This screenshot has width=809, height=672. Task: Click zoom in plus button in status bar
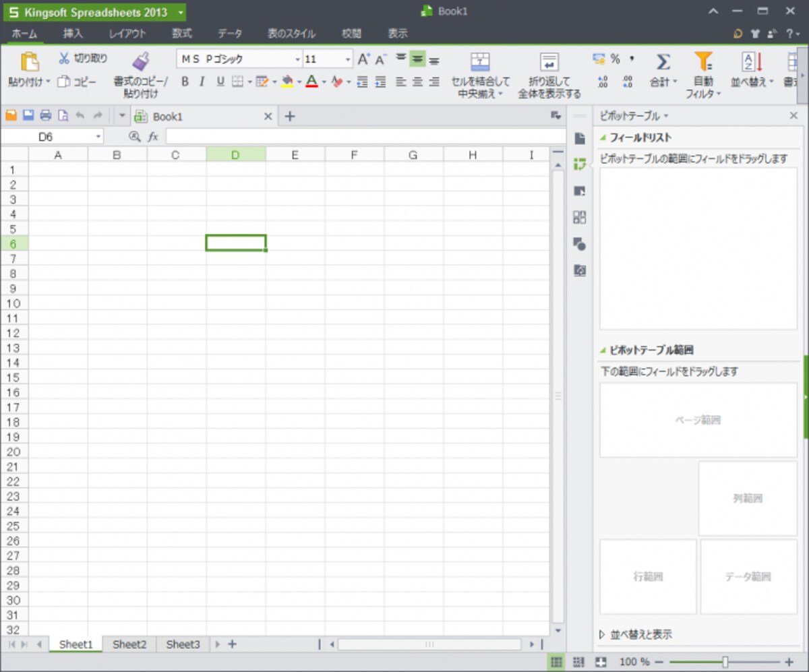pos(789,662)
